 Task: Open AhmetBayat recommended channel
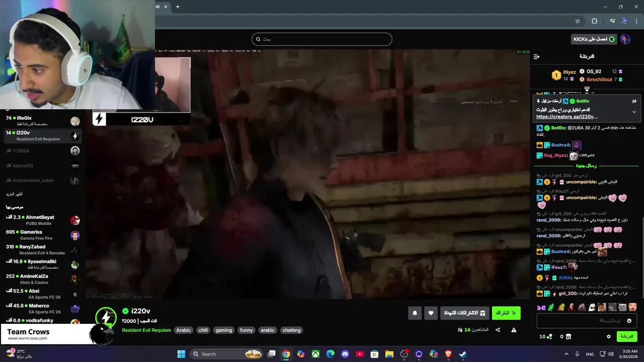[43, 220]
